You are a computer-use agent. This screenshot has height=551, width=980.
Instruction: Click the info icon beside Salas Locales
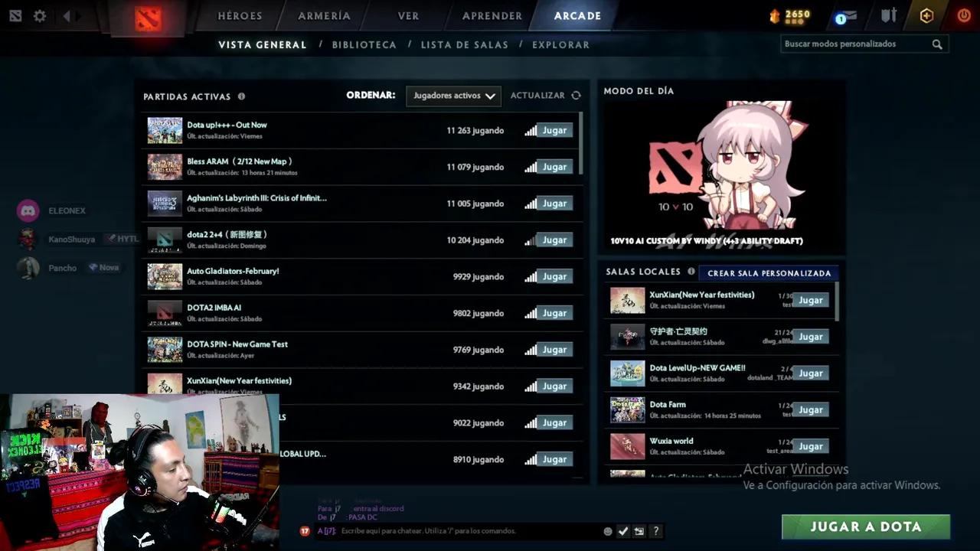(x=691, y=272)
